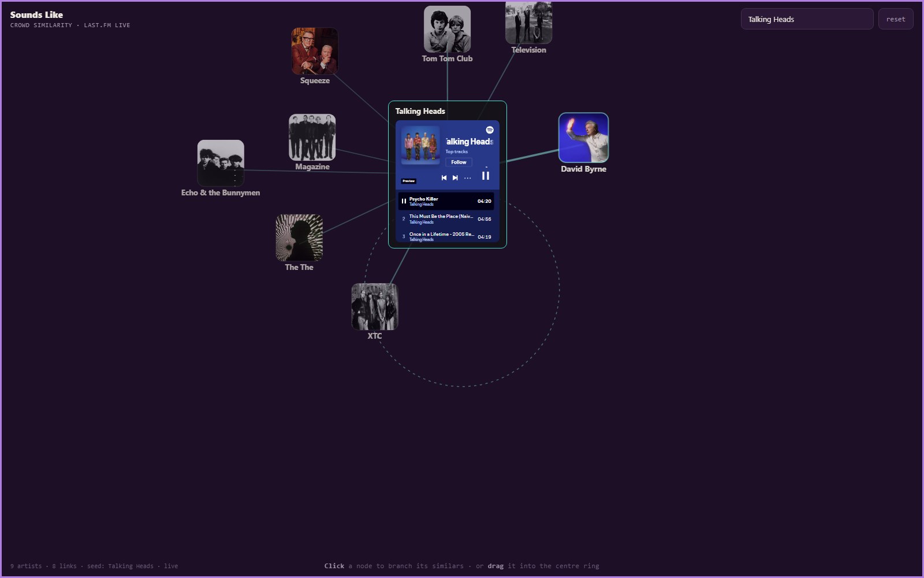Pause playback with the large pause button

coord(486,176)
